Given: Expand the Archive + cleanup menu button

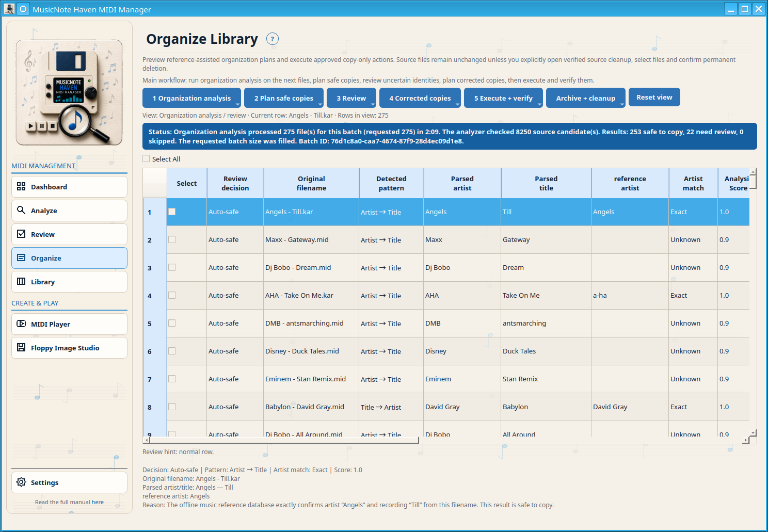Looking at the screenshot, I should point(586,98).
